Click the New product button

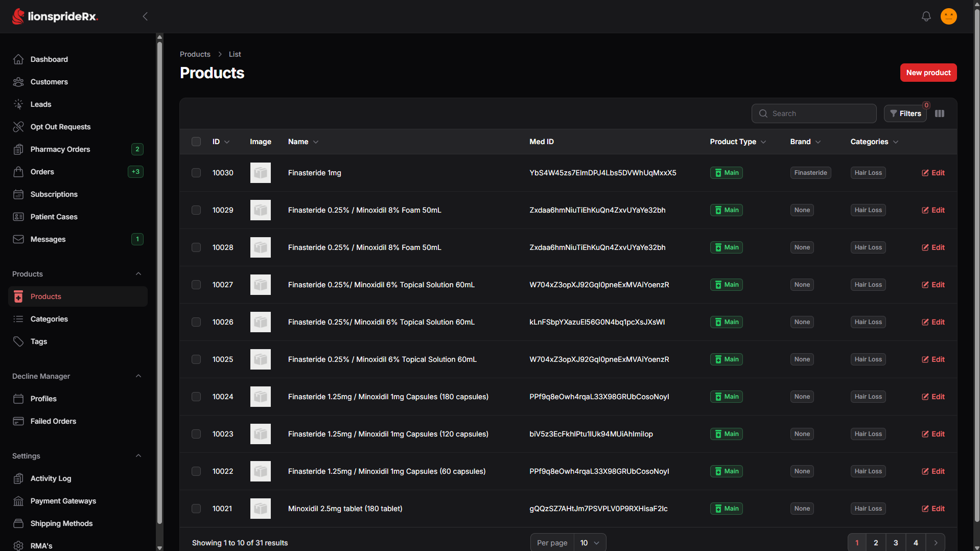(x=928, y=73)
